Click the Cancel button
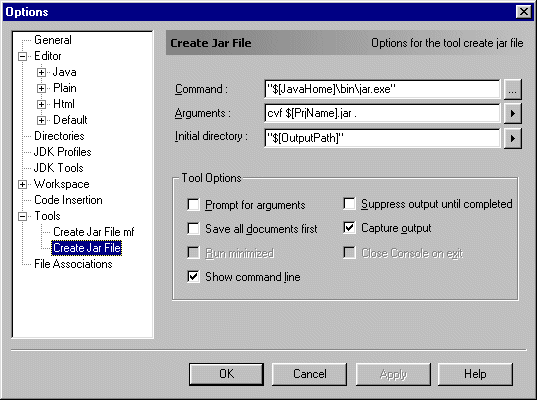Viewport: 537px width, 400px height. [x=310, y=374]
